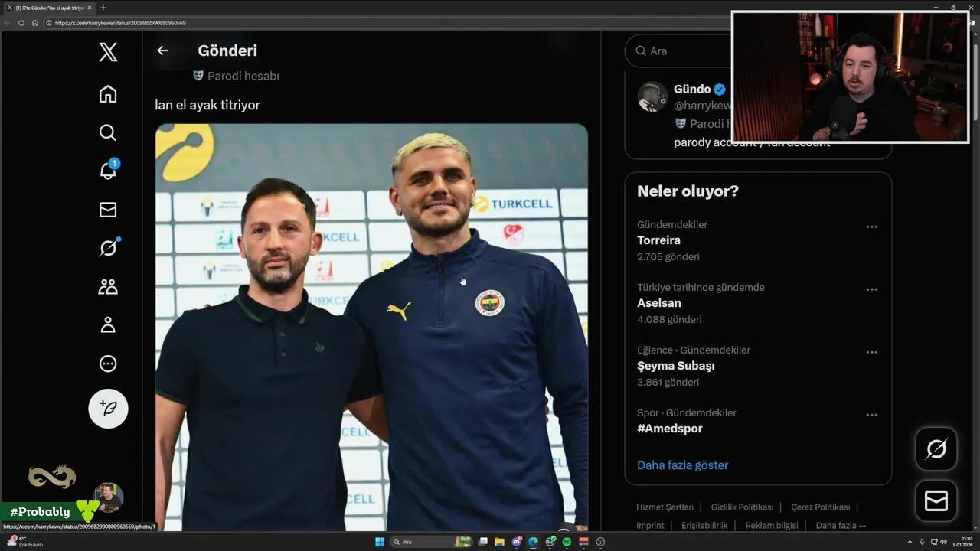Expand the Daha fazla footer menu

(x=841, y=525)
